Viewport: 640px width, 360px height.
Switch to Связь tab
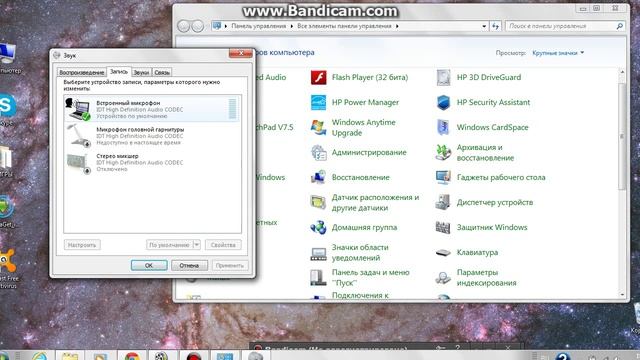point(162,72)
